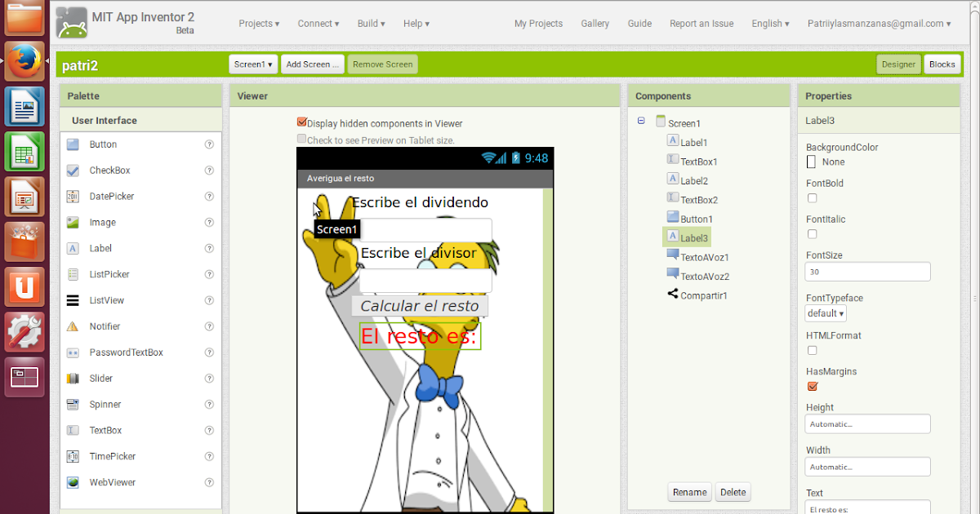Launch Firefox from the Ubuntu dock
980x514 pixels.
point(24,60)
